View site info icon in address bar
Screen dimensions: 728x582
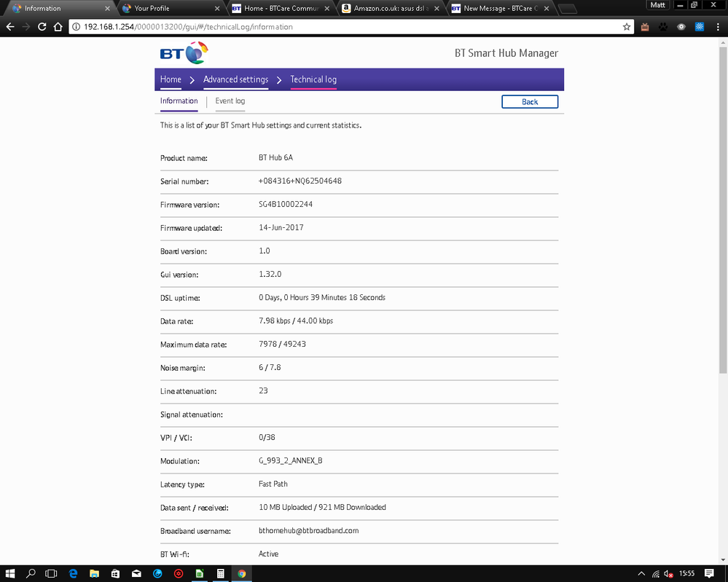click(x=76, y=27)
